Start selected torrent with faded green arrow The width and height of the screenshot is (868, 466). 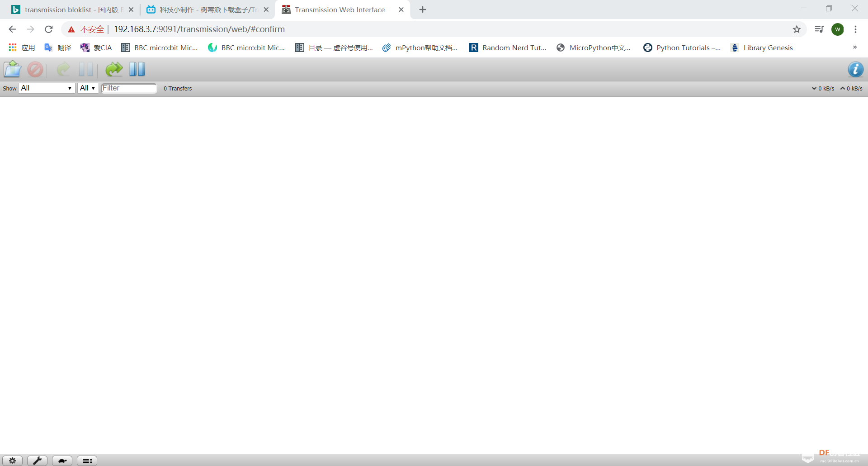(63, 69)
